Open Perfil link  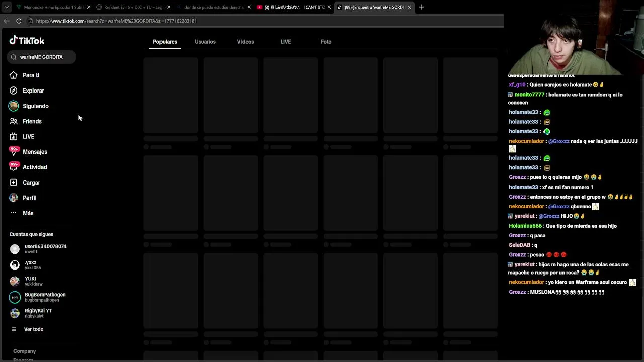pyautogui.click(x=30, y=198)
